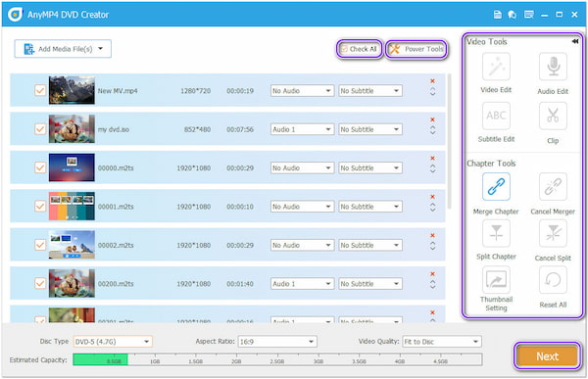Uncheck the my dvd.iso checkbox

tap(40, 129)
